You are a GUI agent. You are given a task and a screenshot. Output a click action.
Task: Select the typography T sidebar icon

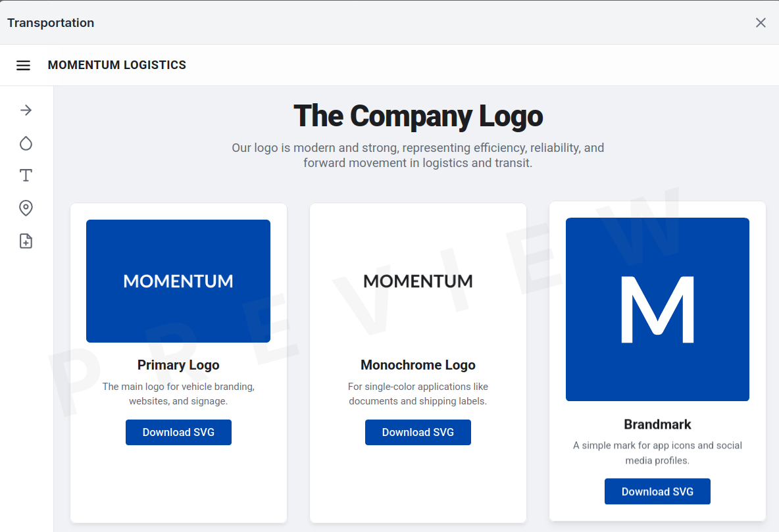tap(26, 176)
